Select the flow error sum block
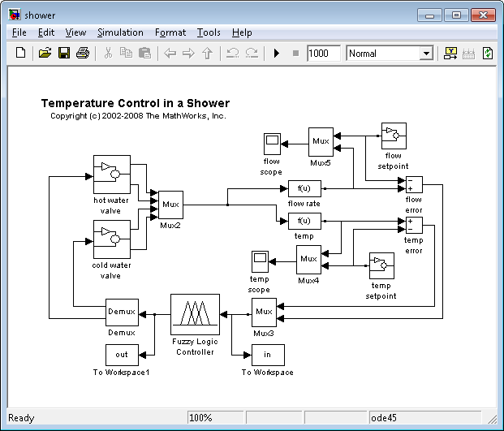504x431 pixels. click(414, 184)
